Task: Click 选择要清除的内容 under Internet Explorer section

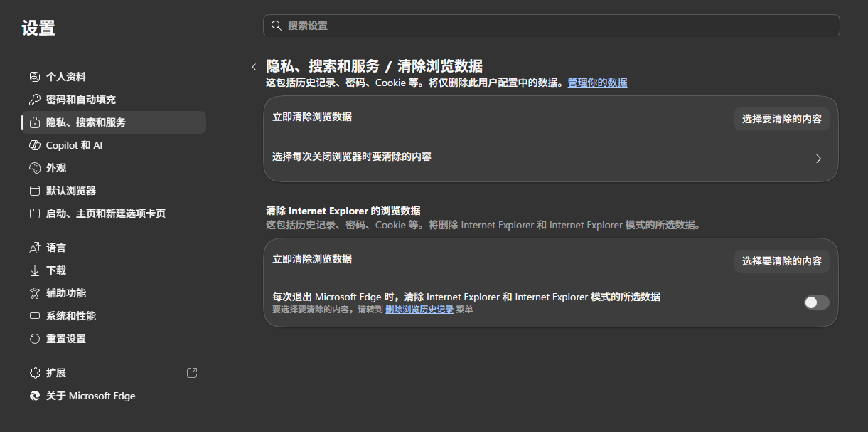Action: click(781, 261)
